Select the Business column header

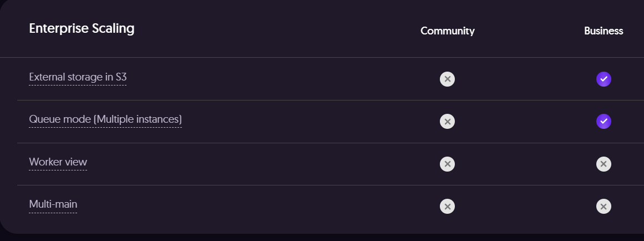click(x=604, y=31)
